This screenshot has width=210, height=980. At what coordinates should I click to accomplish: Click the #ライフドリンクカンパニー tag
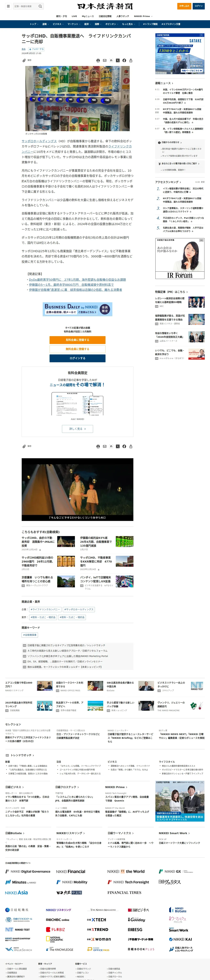[45, 609]
